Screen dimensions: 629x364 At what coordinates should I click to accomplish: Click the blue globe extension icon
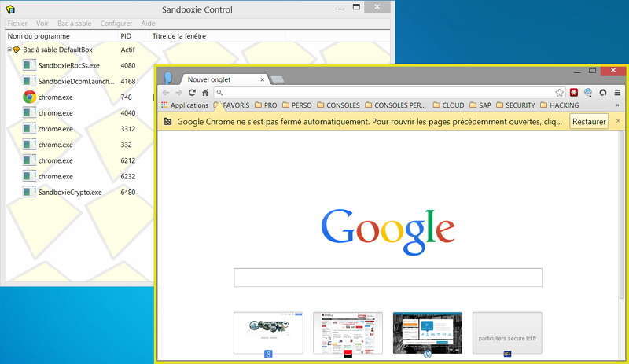[588, 93]
